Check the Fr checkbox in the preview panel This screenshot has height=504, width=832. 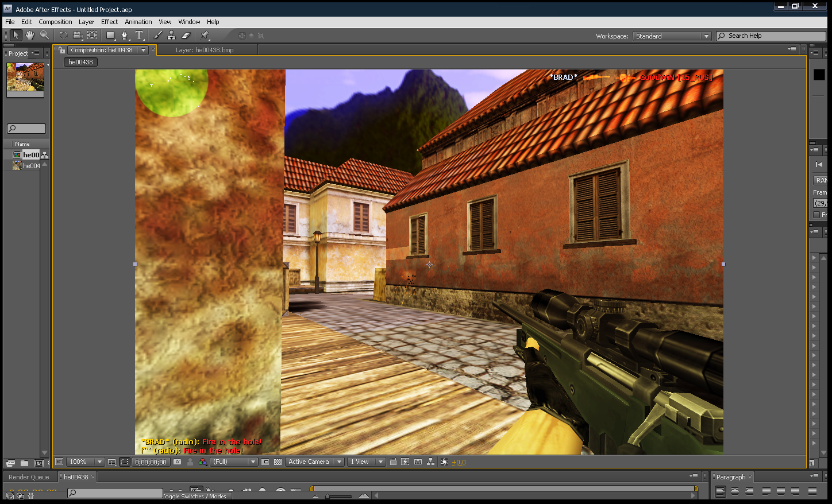coord(816,215)
